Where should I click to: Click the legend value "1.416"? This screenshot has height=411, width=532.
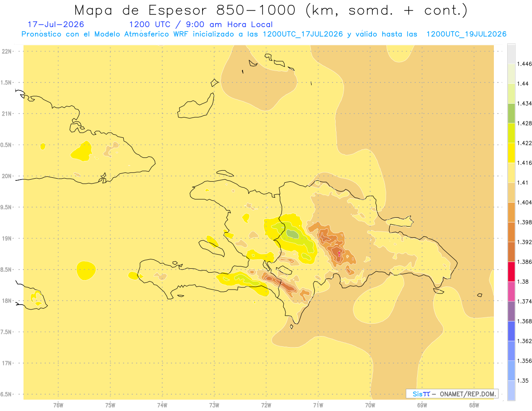point(524,163)
